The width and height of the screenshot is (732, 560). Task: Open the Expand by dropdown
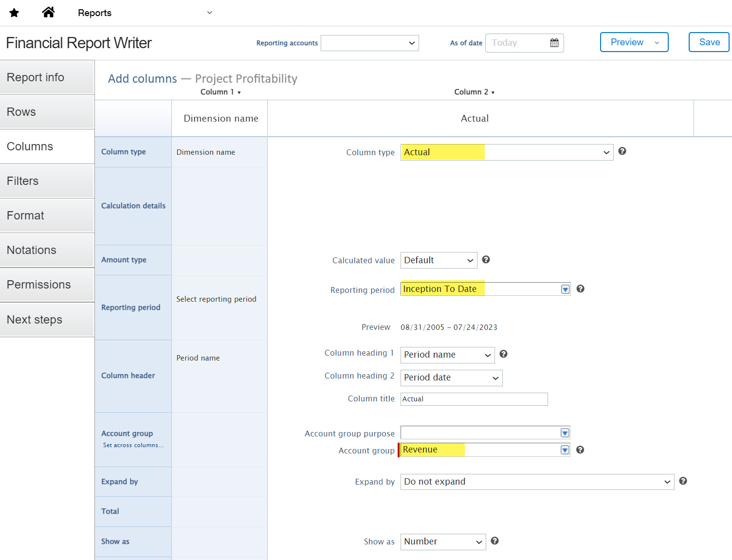tap(537, 482)
